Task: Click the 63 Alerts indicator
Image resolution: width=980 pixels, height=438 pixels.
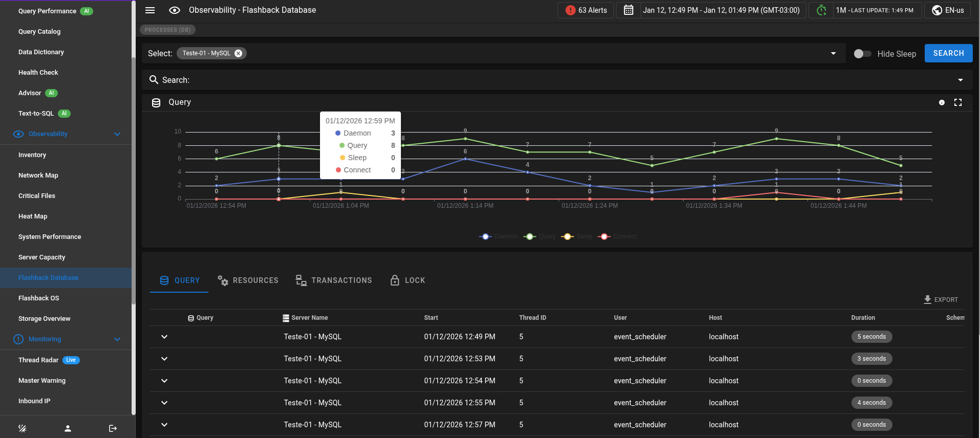Action: 586,10
